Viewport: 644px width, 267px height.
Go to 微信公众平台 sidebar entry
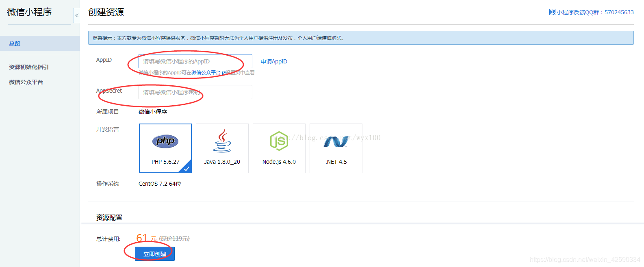[x=26, y=82]
